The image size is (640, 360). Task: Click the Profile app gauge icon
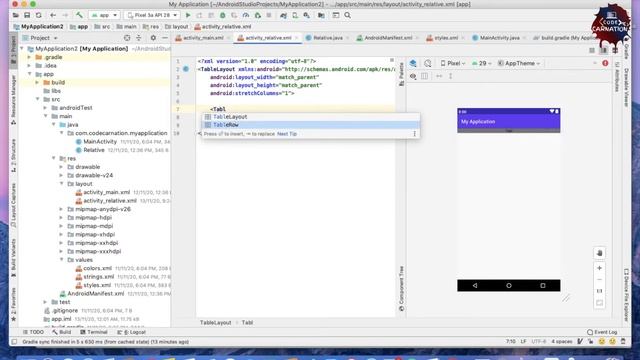pos(246,15)
